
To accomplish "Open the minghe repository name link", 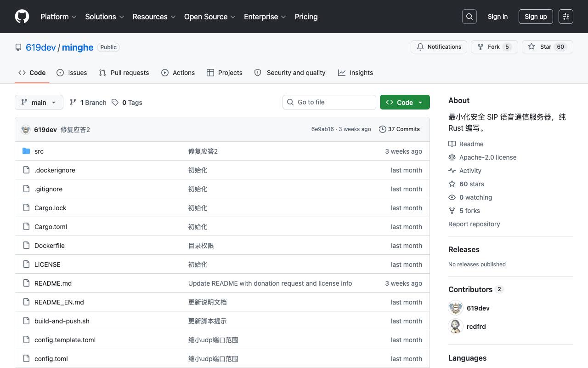I will (78, 47).
